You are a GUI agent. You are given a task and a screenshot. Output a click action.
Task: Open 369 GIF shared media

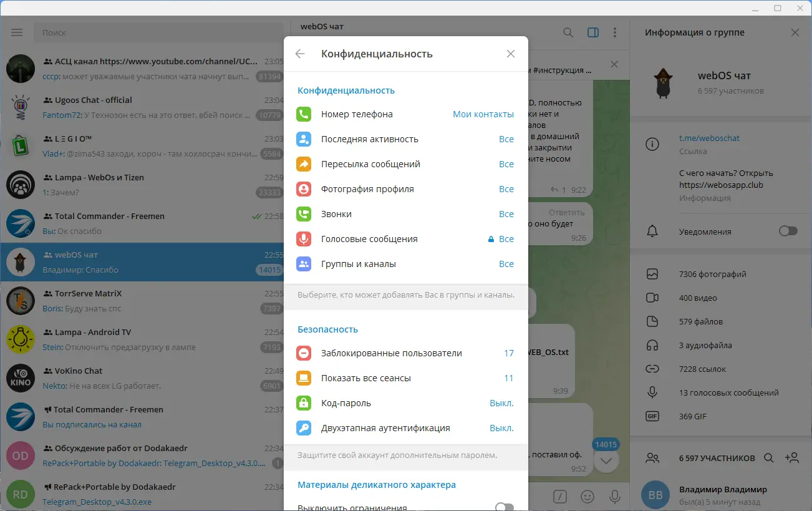pyautogui.click(x=721, y=416)
